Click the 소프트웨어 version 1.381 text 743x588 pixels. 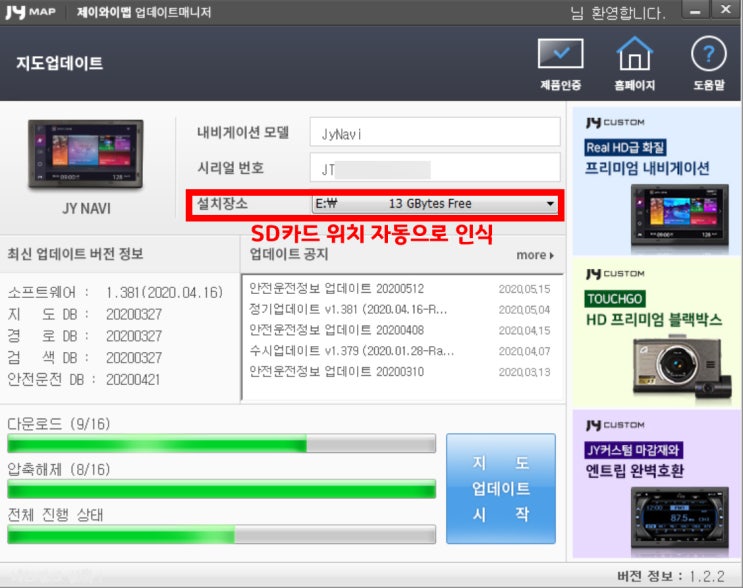tap(164, 292)
